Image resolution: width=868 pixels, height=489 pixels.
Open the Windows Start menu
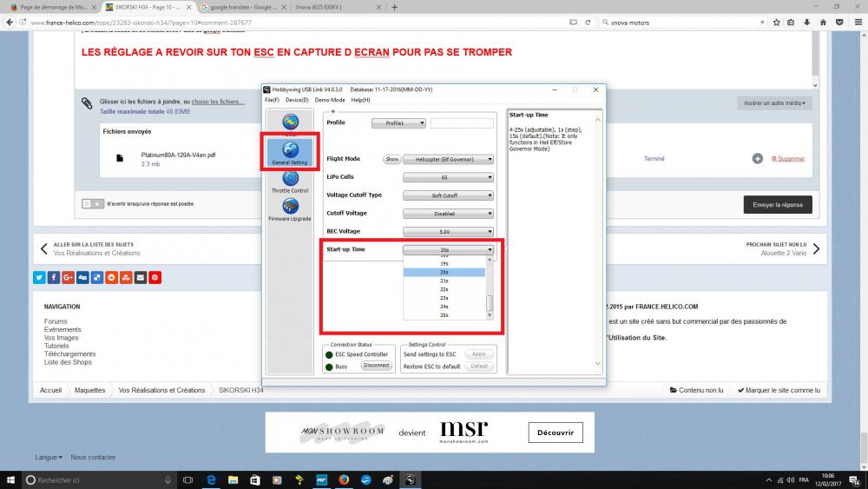tap(10, 479)
